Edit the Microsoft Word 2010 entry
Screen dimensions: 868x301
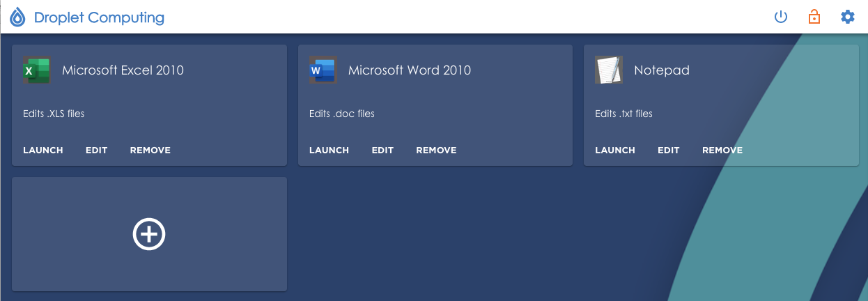click(x=382, y=150)
